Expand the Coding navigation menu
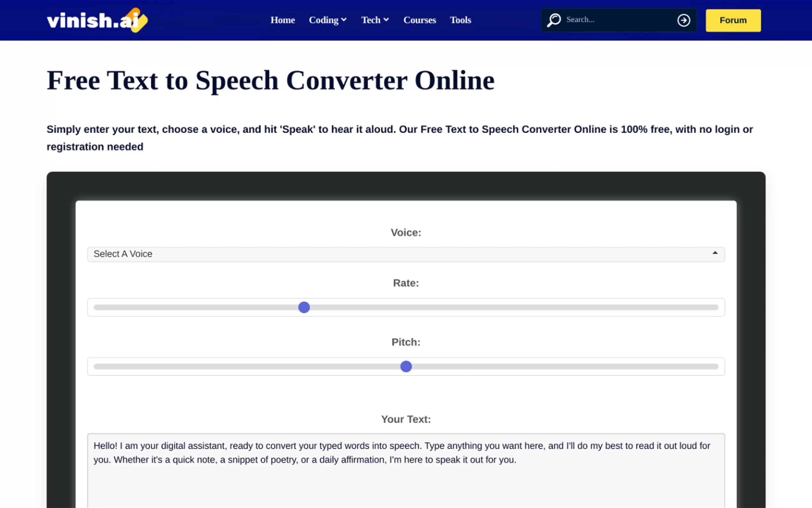The width and height of the screenshot is (812, 508). pos(324,20)
